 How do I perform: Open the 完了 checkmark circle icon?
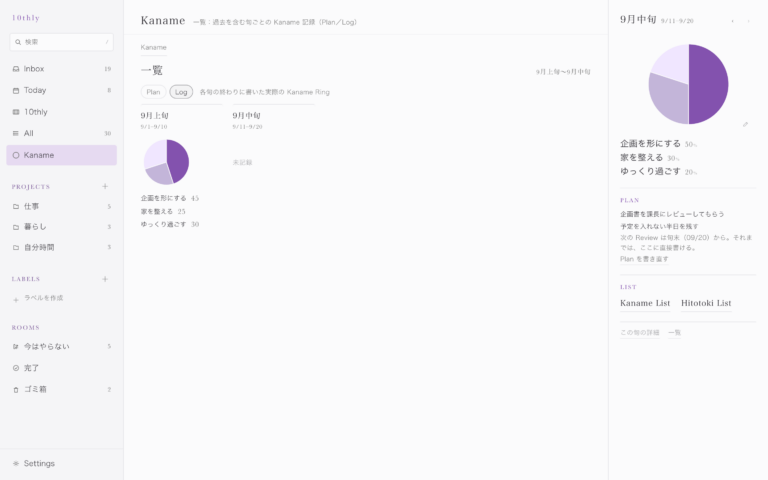pyautogui.click(x=16, y=368)
